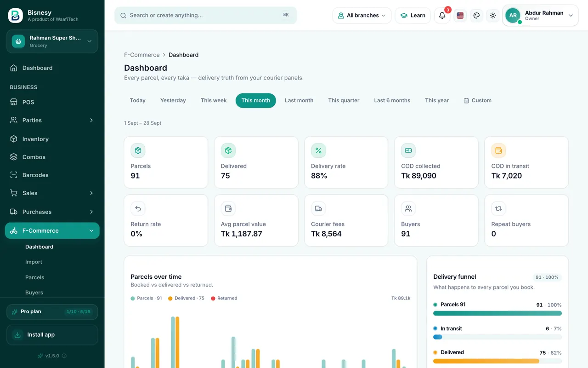
Task: Click the COD in transit wallet icon
Action: click(x=498, y=150)
